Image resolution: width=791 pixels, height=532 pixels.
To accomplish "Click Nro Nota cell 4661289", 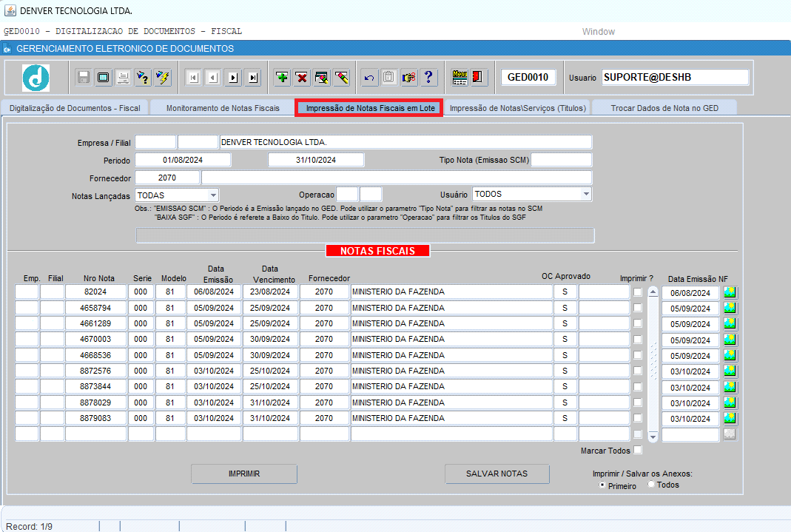I will 95,323.
